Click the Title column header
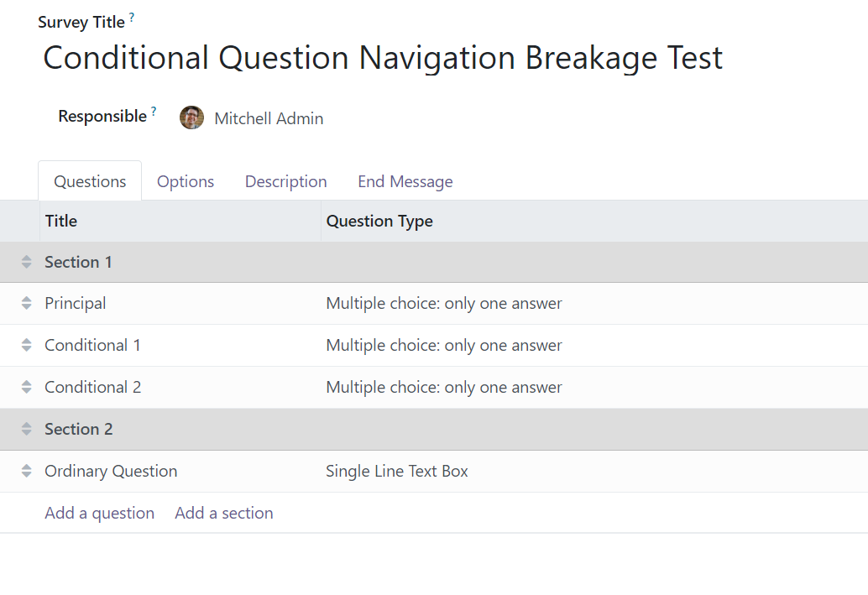Image resolution: width=868 pixels, height=595 pixels. pos(60,221)
